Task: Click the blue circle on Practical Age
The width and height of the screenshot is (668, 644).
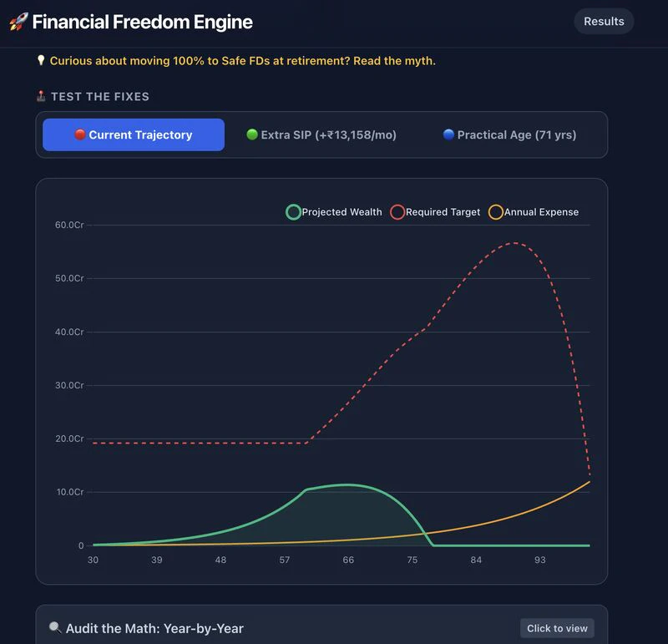Action: 448,135
